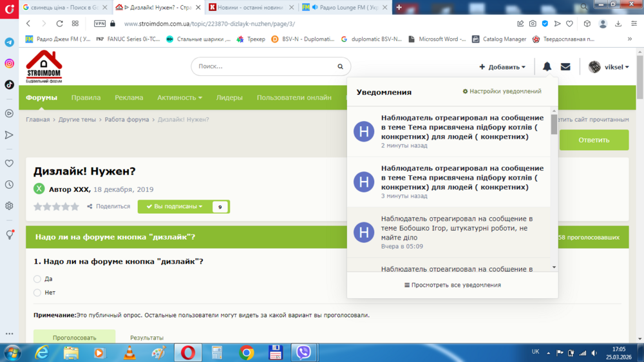Click the lightbulb tips icon in sidebar

10,234
